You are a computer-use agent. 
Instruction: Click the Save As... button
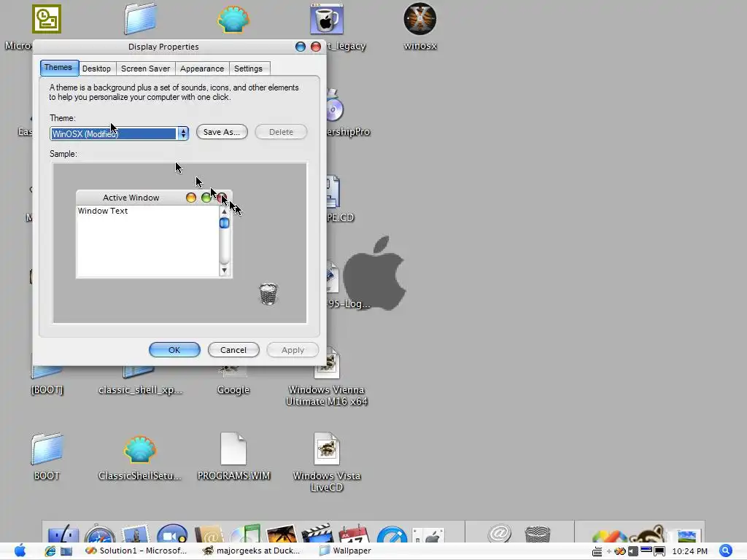tap(222, 132)
